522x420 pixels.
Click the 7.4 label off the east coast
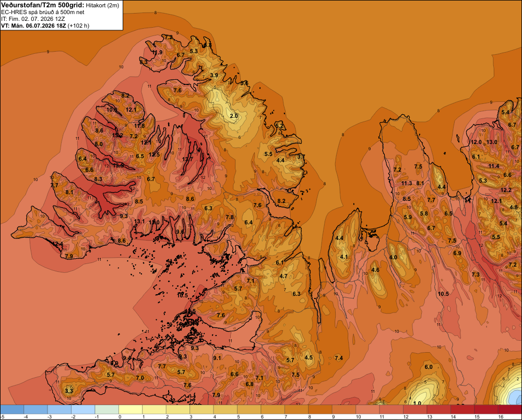(x=339, y=358)
